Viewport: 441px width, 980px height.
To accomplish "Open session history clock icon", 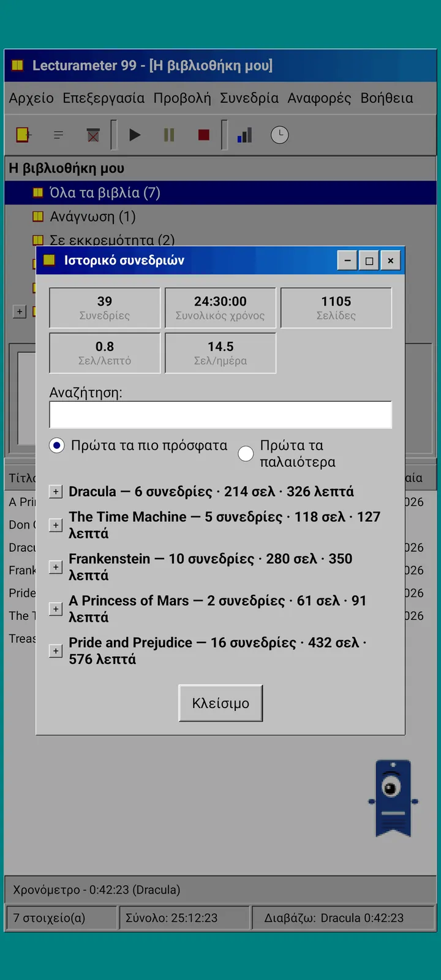I will tap(279, 135).
